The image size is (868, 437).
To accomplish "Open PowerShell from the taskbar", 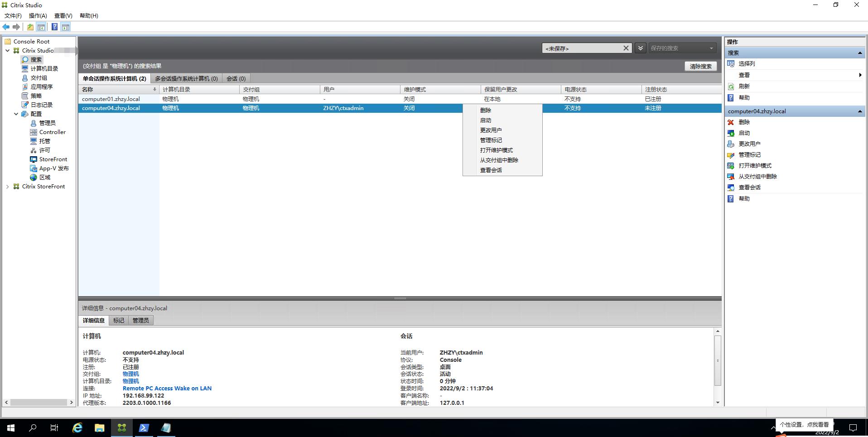I will pyautogui.click(x=144, y=427).
